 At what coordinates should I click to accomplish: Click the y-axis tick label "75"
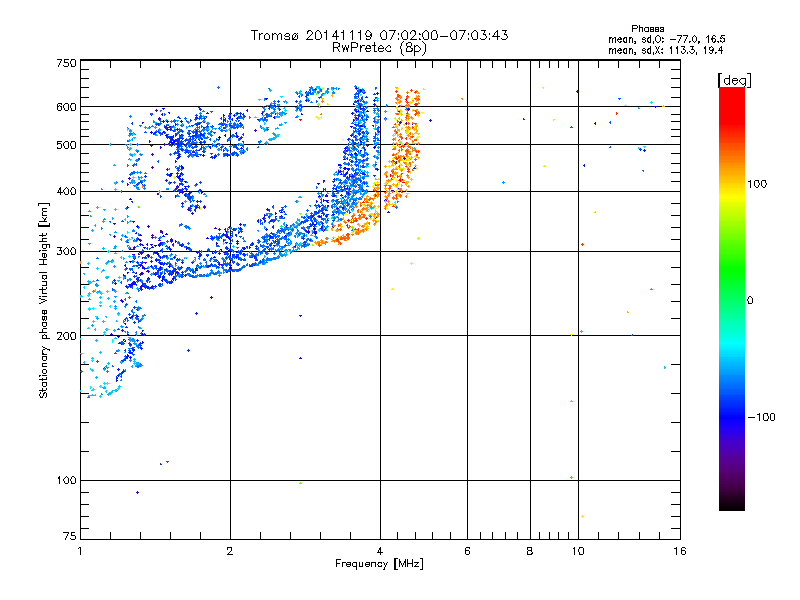70,536
